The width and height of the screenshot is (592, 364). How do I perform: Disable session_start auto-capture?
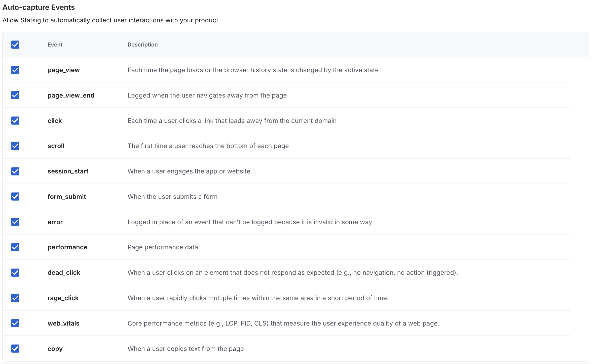pos(15,171)
